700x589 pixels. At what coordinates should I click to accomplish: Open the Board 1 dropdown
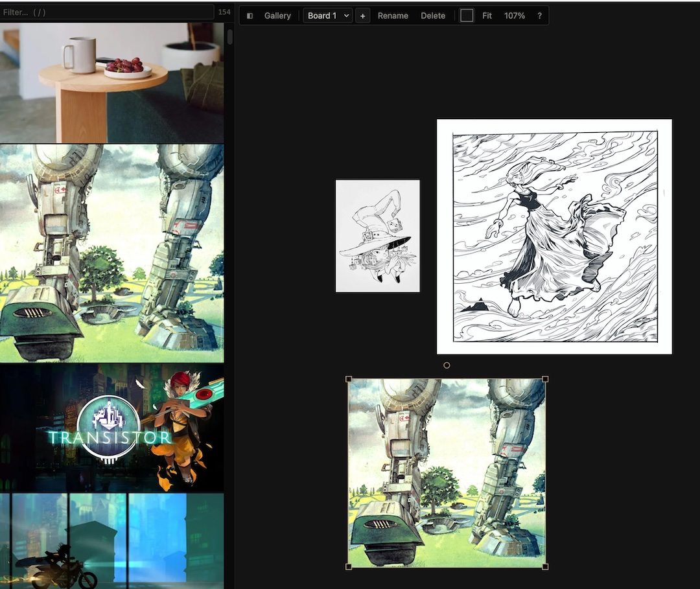(x=328, y=16)
